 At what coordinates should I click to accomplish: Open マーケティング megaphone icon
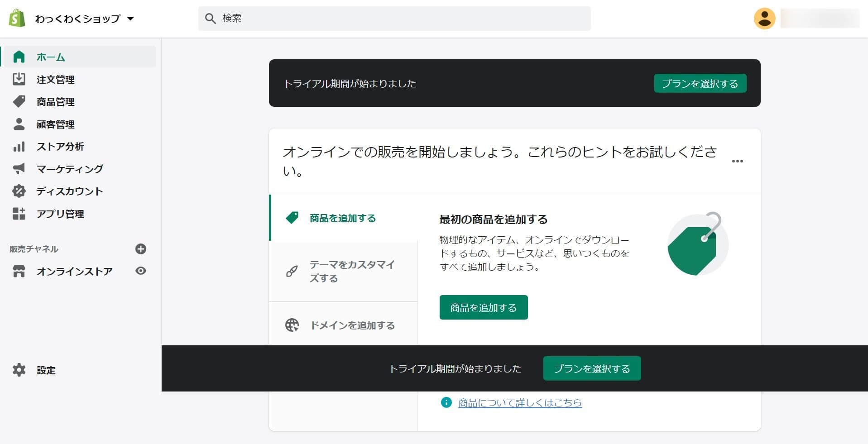point(19,169)
